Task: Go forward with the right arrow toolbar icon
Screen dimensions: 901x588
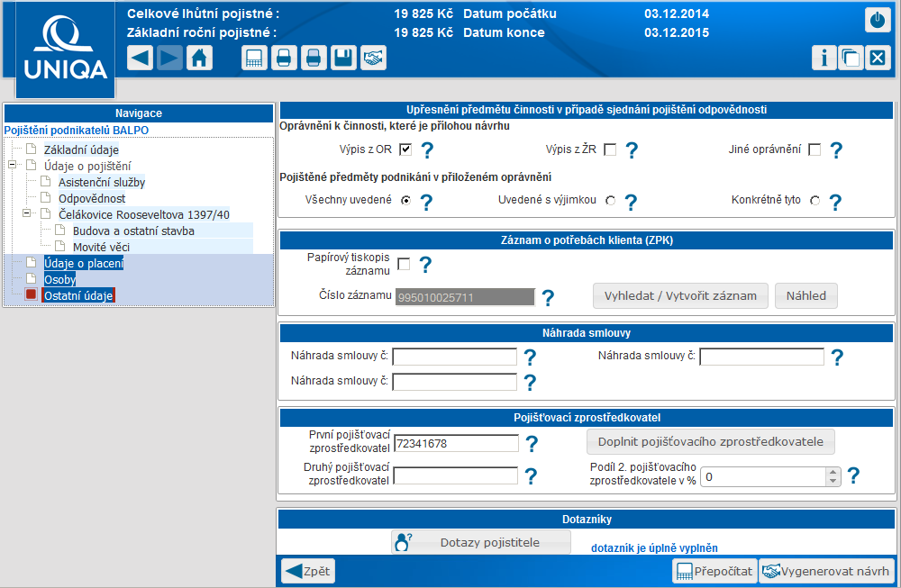Action: pyautogui.click(x=169, y=58)
